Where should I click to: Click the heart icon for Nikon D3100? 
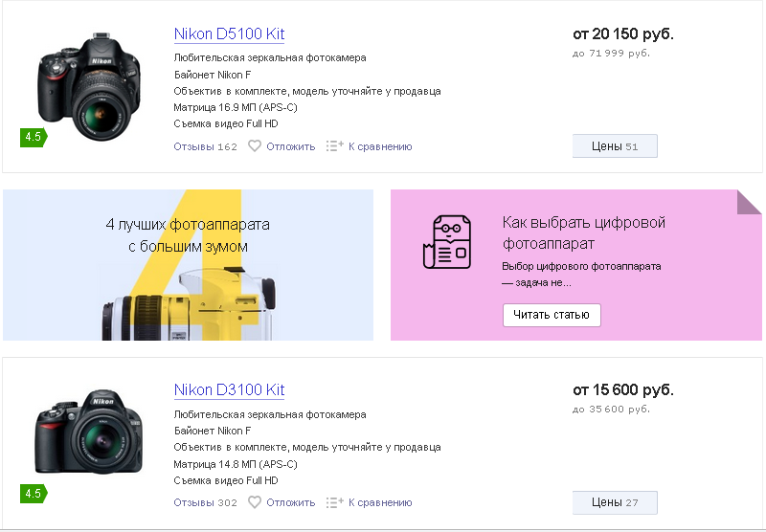[255, 501]
